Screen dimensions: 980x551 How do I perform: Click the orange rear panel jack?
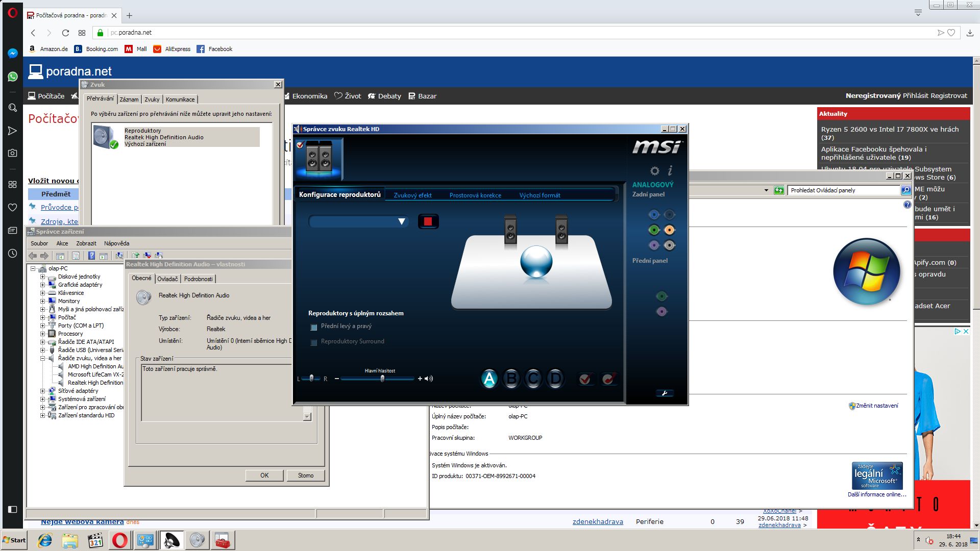[x=669, y=230]
